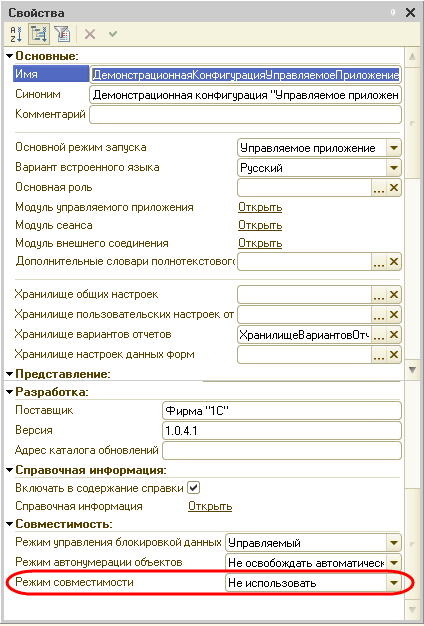Click ellipsis for Хранилище настроек данных форм

[x=379, y=355]
